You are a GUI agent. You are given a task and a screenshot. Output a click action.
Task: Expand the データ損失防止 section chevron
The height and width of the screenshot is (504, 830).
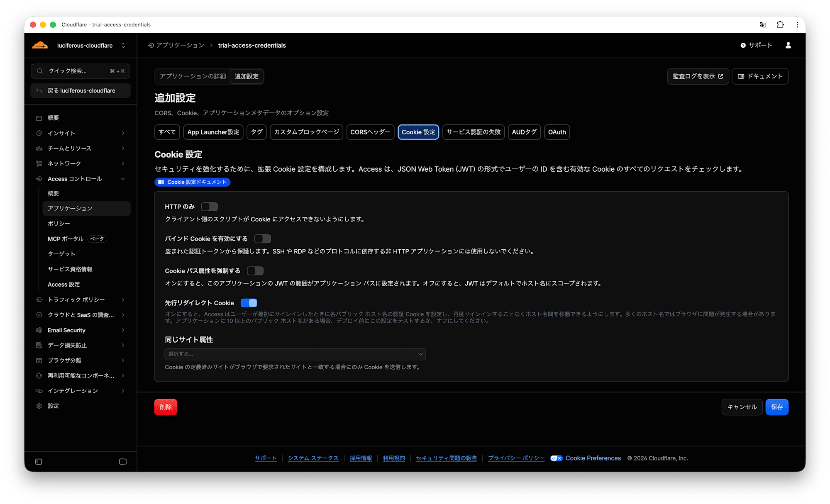click(x=123, y=345)
